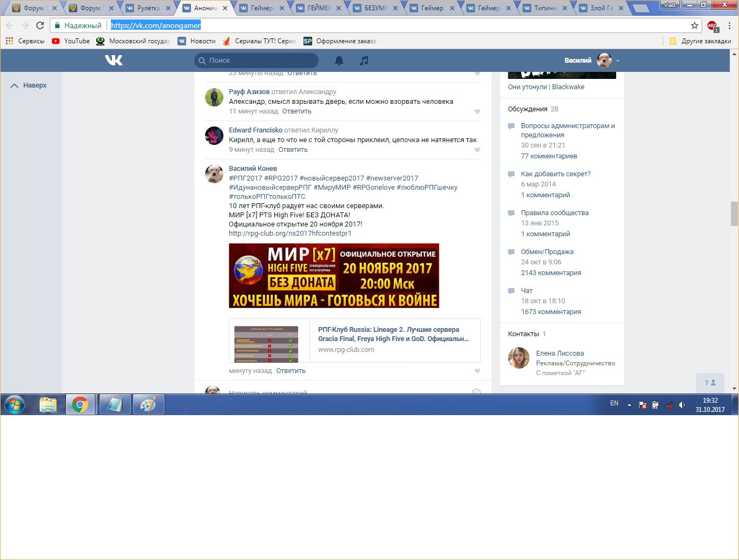Click the VK logo icon
This screenshot has height=560, width=739.
point(114,60)
